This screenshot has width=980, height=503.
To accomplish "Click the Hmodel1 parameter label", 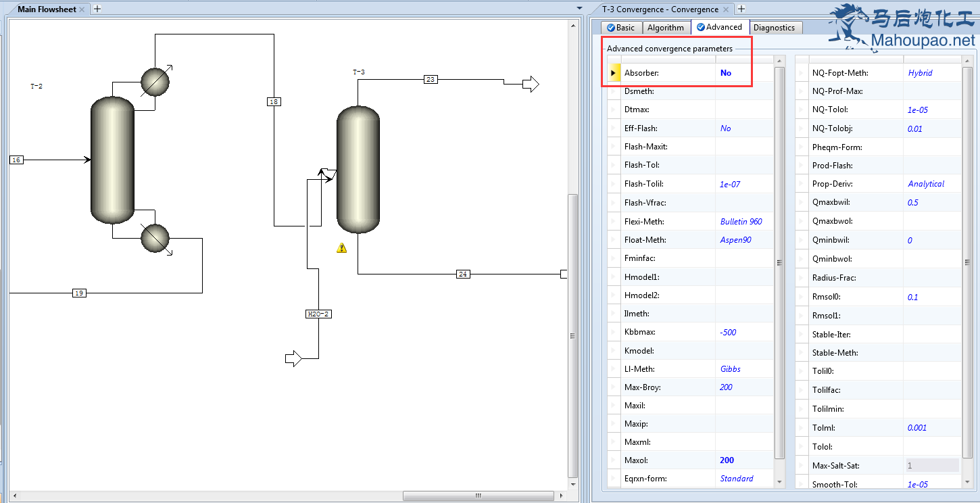I will click(x=641, y=277).
